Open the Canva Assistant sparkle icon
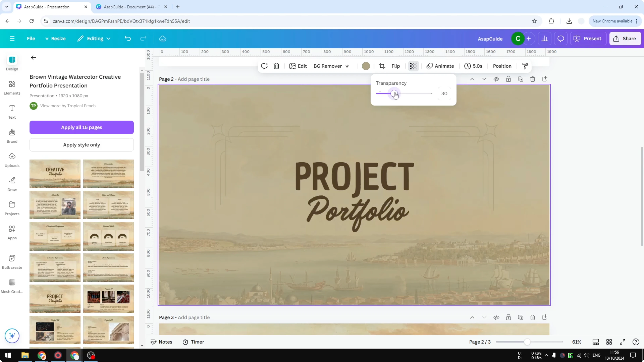 (x=12, y=336)
